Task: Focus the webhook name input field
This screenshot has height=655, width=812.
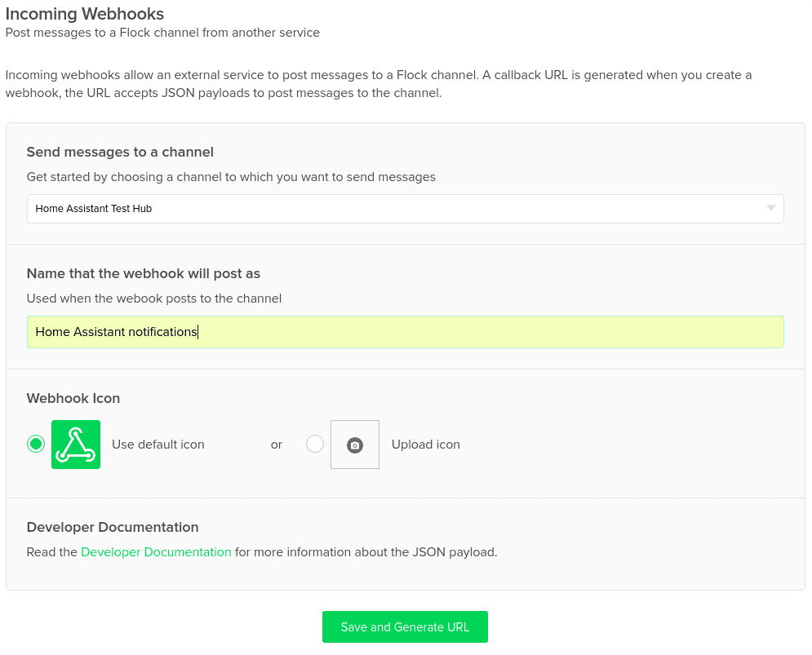Action: pos(405,332)
